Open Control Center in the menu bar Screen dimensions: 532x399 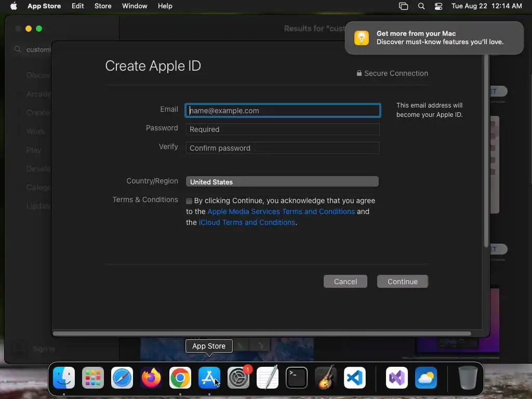pyautogui.click(x=438, y=6)
